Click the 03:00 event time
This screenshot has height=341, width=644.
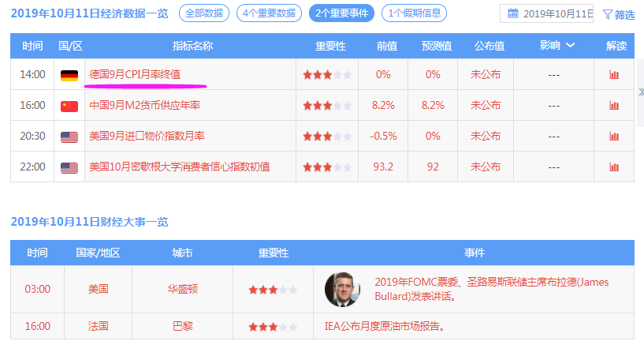click(37, 289)
